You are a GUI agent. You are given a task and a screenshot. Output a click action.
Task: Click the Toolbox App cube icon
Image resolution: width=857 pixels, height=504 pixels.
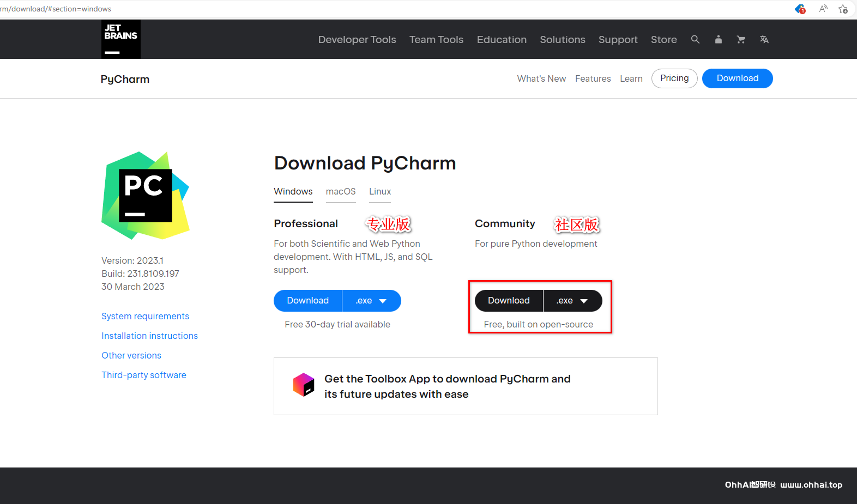click(304, 385)
